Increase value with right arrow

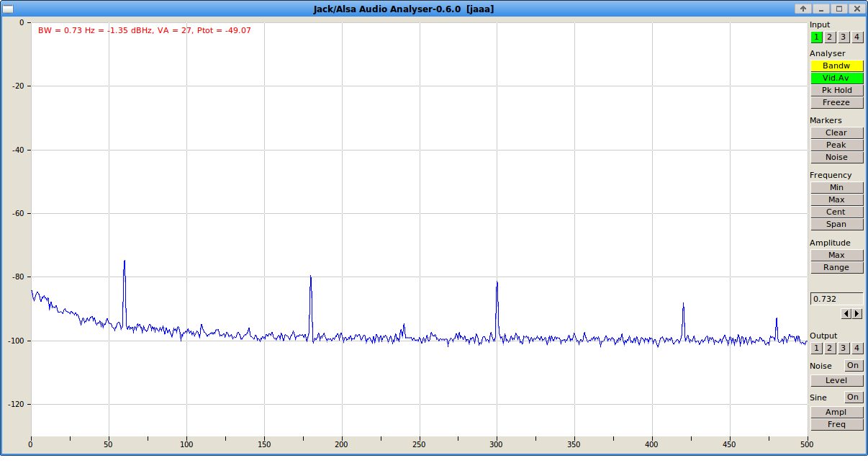click(857, 313)
